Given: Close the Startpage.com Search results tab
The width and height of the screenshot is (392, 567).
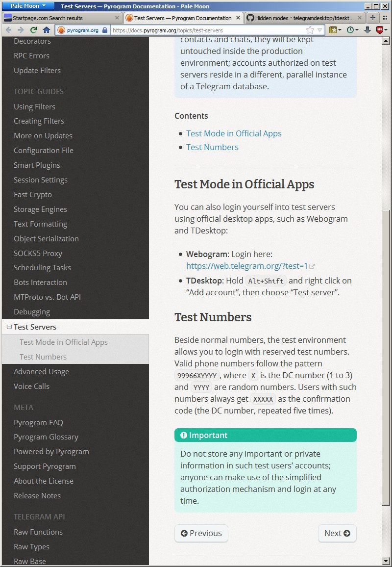Looking at the screenshot, I should tap(117, 18).
